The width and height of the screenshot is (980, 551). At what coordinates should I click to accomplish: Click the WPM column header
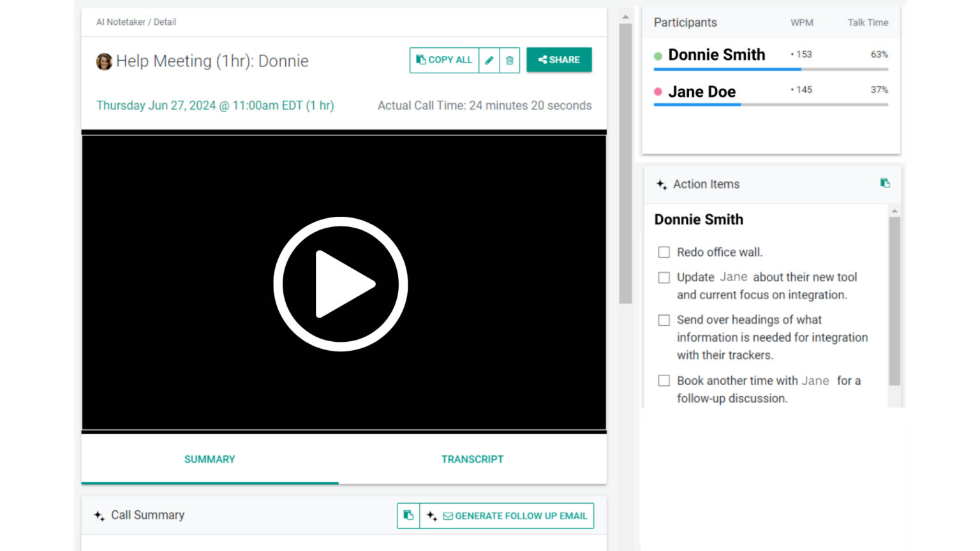(801, 23)
